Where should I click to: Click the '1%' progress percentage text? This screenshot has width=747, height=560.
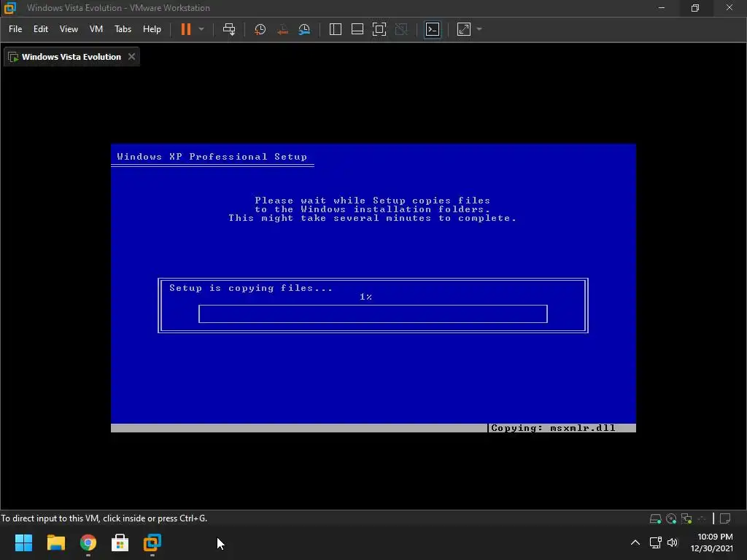pyautogui.click(x=366, y=297)
